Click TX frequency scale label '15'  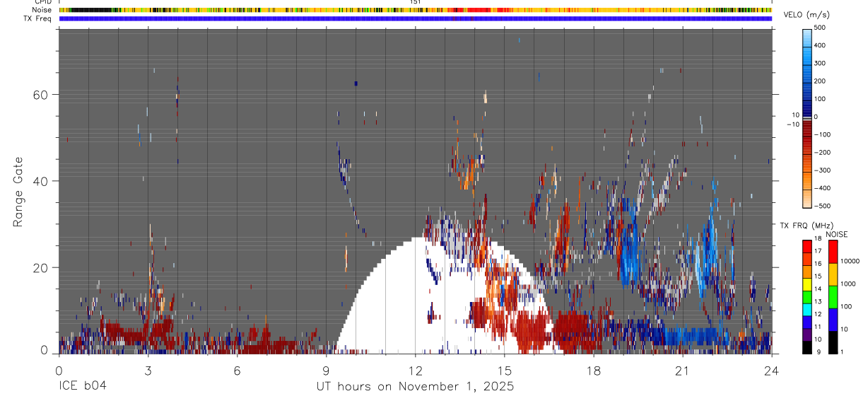click(817, 277)
